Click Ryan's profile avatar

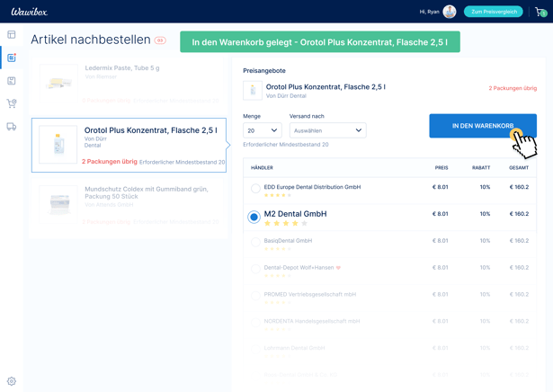[450, 12]
